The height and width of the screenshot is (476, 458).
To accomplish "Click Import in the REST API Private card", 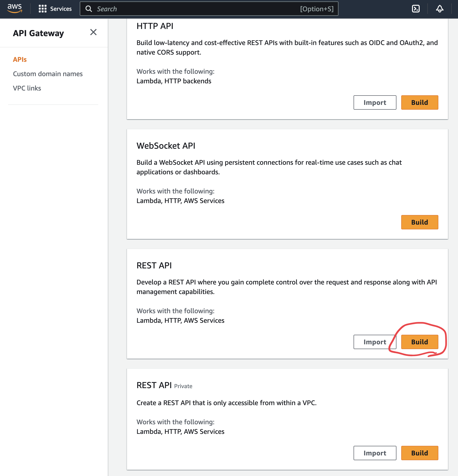I will 375,453.
